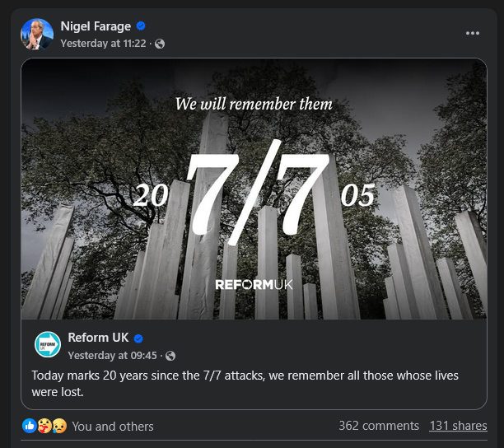Show who reacted via 'You and others'
Image resolution: width=504 pixels, height=448 pixels.
click(112, 426)
